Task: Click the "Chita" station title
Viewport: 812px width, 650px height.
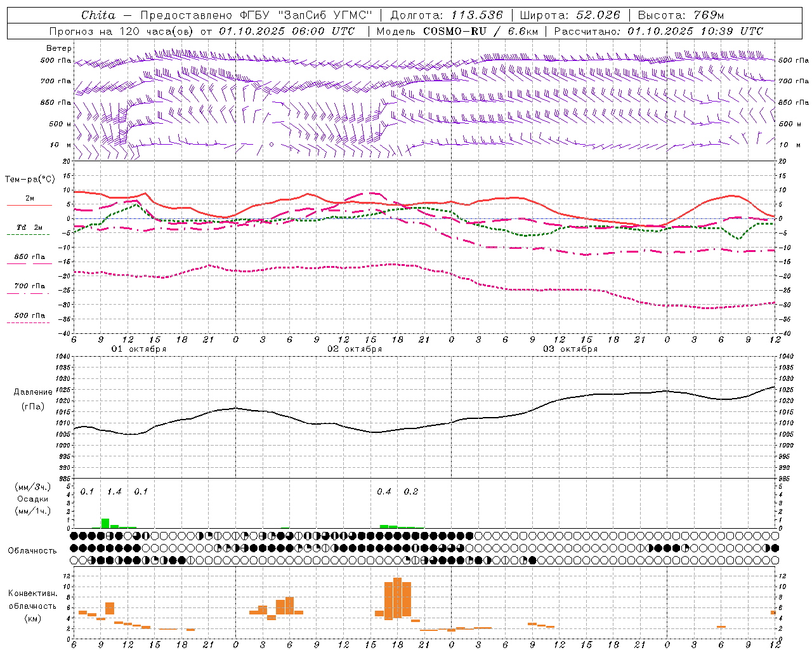Action: pos(98,15)
